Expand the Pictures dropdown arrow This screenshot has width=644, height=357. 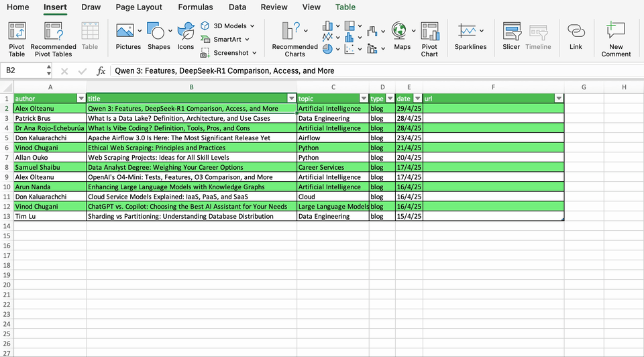[x=140, y=32]
